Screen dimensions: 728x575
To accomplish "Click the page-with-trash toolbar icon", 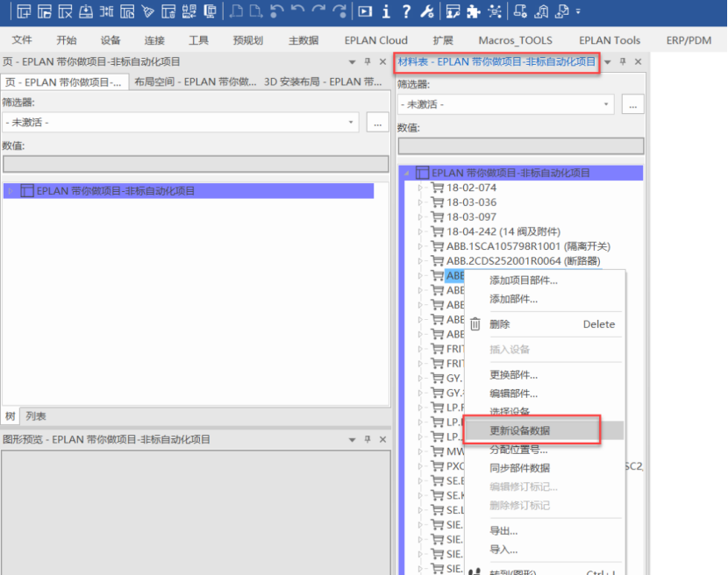I will click(168, 11).
